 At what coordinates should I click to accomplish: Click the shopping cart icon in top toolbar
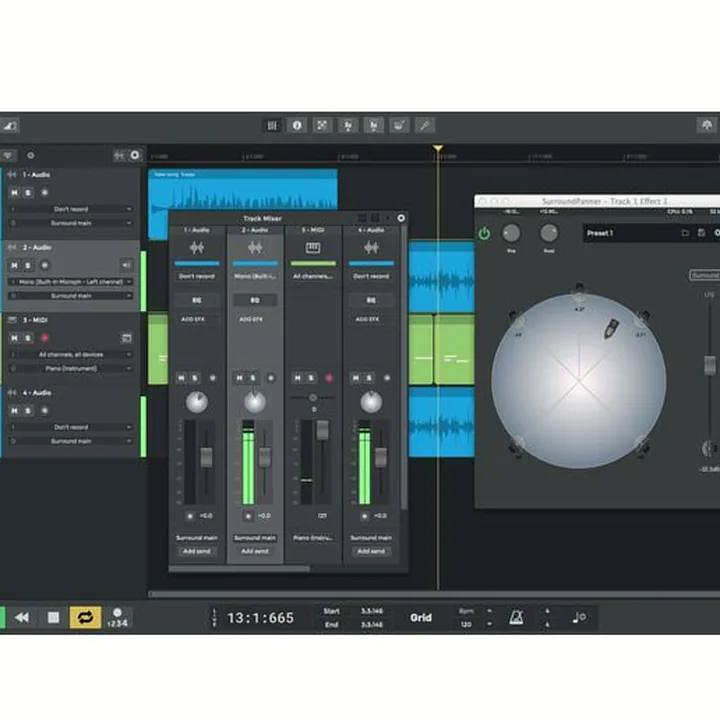(x=399, y=125)
